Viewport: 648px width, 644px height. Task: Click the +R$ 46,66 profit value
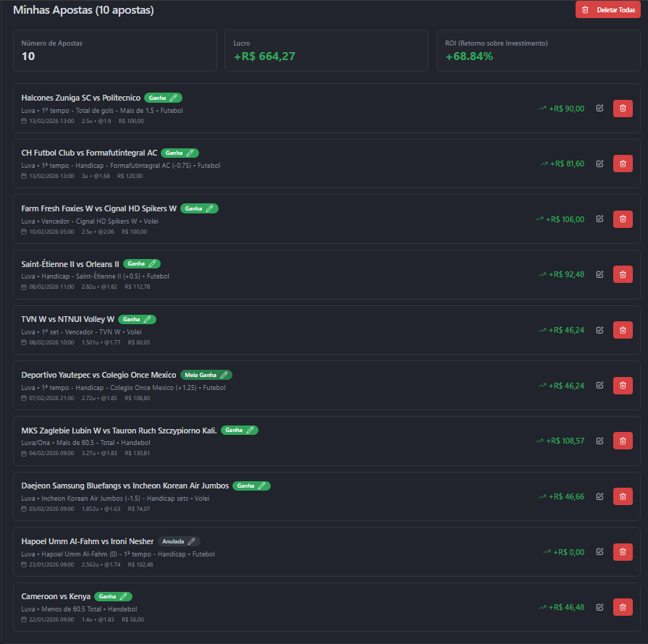[x=567, y=496]
